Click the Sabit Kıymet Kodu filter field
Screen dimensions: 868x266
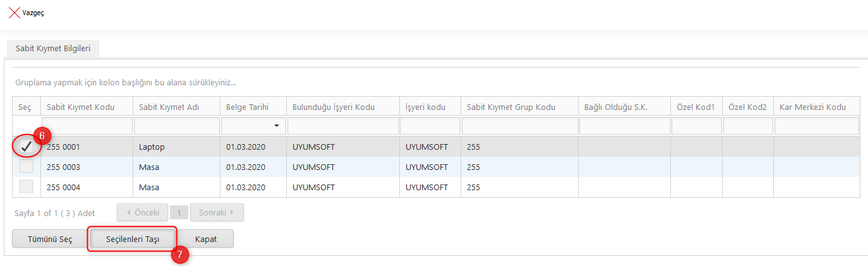[87, 126]
